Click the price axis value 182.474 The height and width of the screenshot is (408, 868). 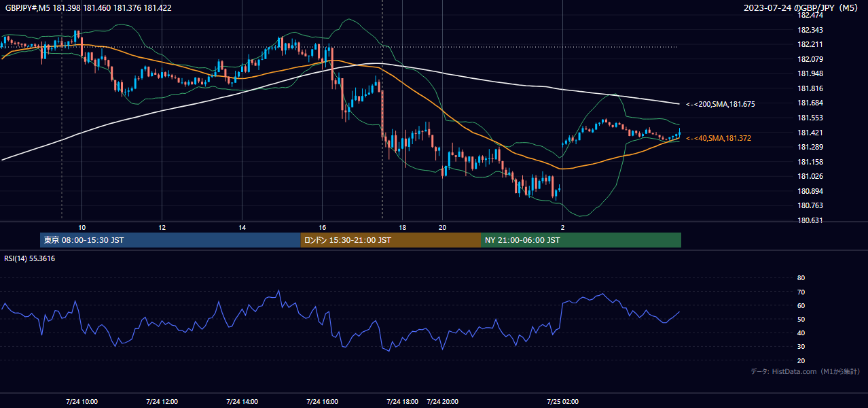click(810, 15)
